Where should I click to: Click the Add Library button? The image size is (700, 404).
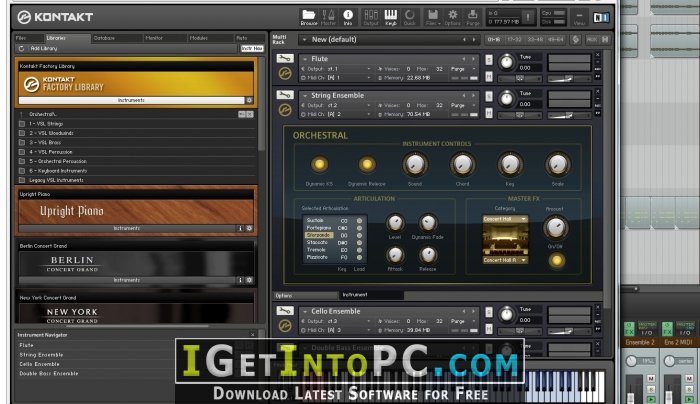tap(44, 48)
